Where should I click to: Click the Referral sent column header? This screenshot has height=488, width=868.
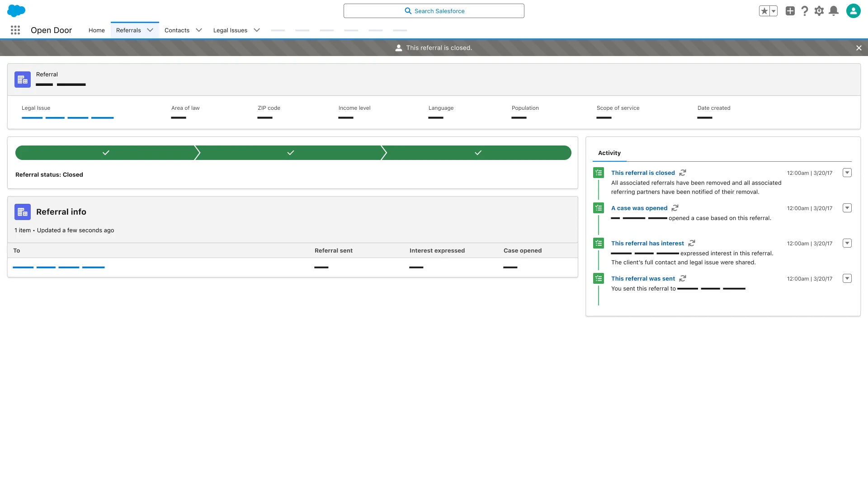(x=334, y=251)
